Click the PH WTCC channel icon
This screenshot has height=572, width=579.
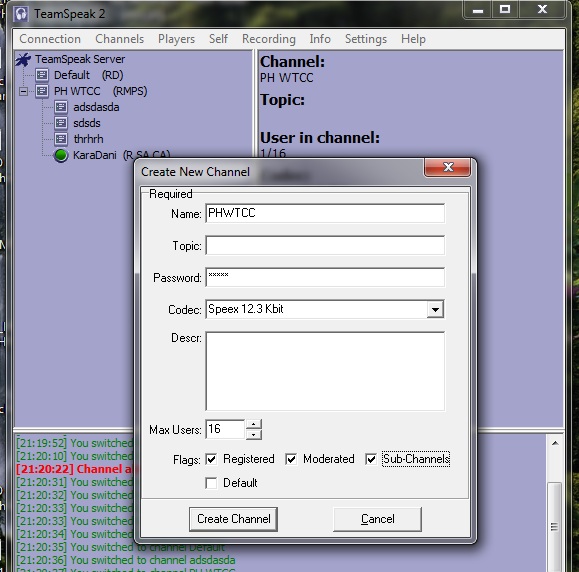[x=42, y=91]
